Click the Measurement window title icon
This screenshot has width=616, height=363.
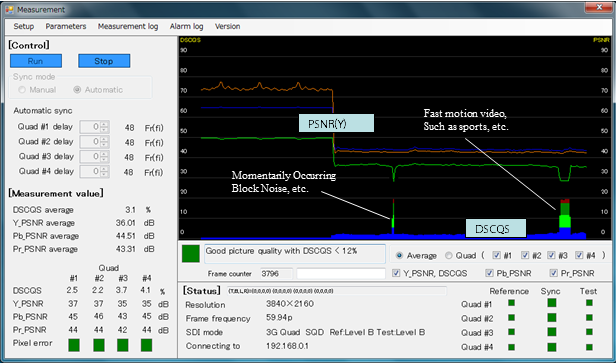point(9,9)
